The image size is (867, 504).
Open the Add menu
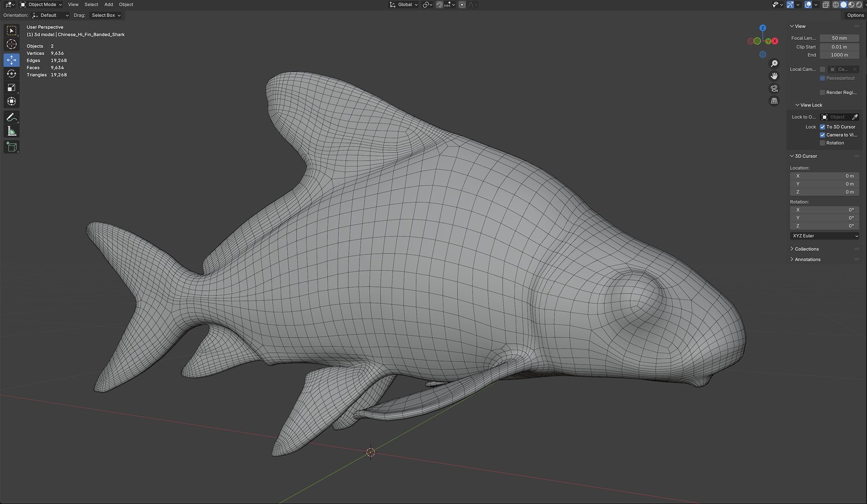(109, 5)
